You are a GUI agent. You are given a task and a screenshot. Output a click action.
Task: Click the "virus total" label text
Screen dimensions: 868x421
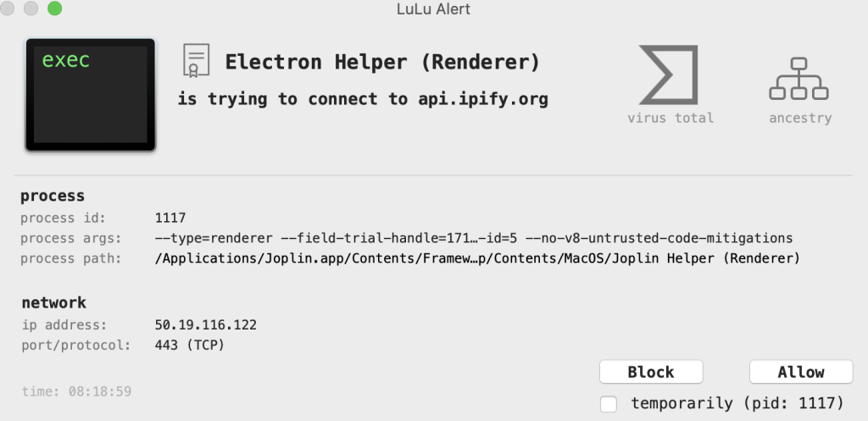click(670, 118)
